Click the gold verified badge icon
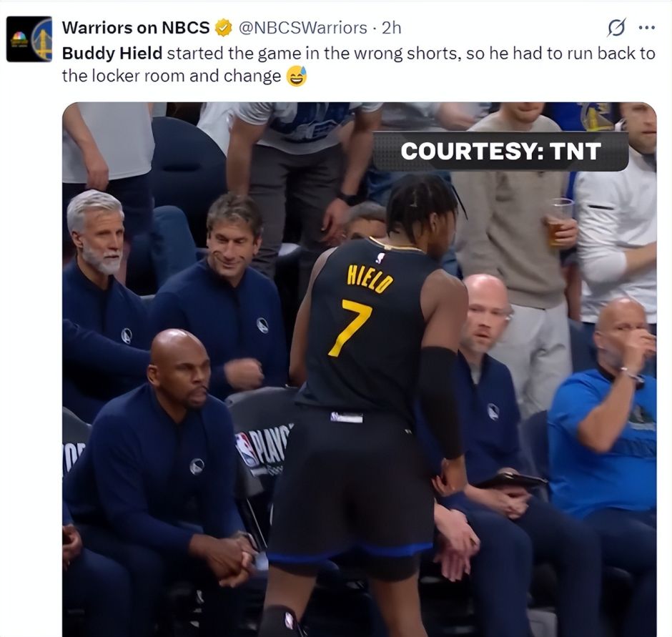 point(223,28)
